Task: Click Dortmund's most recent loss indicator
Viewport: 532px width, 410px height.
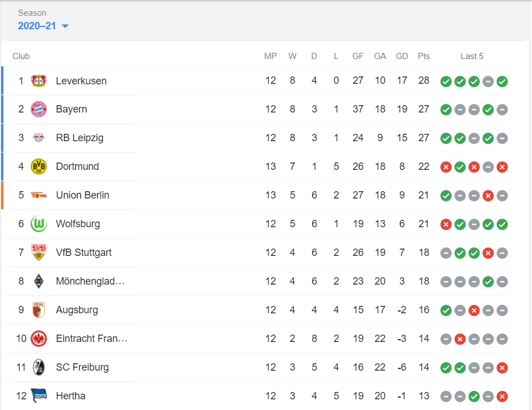Action: (502, 166)
